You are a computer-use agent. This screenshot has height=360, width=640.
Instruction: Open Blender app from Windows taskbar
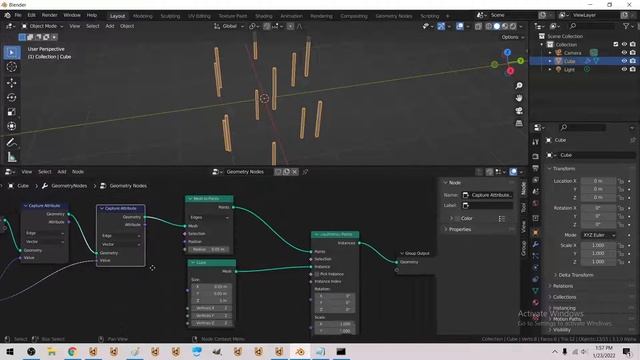tap(300, 351)
